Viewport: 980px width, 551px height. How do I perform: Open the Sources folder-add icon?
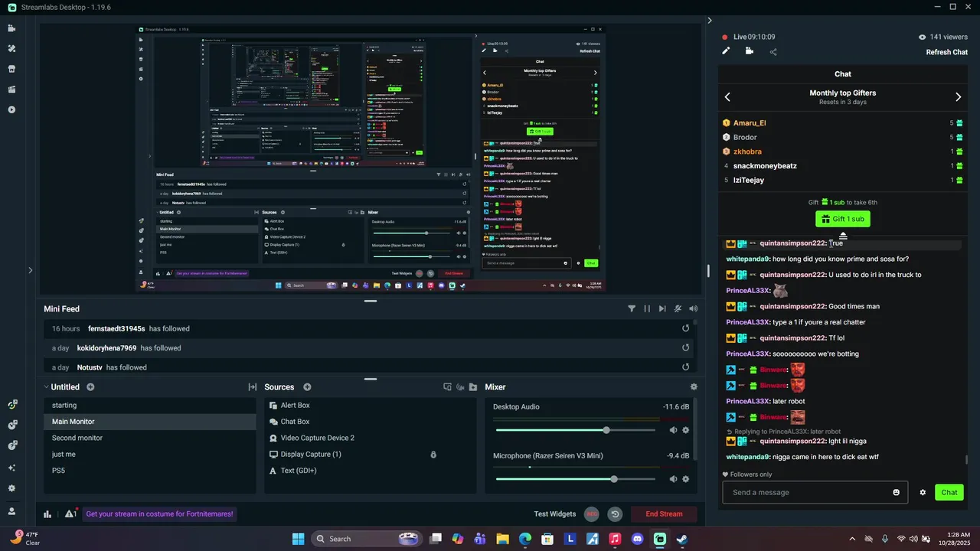tap(473, 387)
